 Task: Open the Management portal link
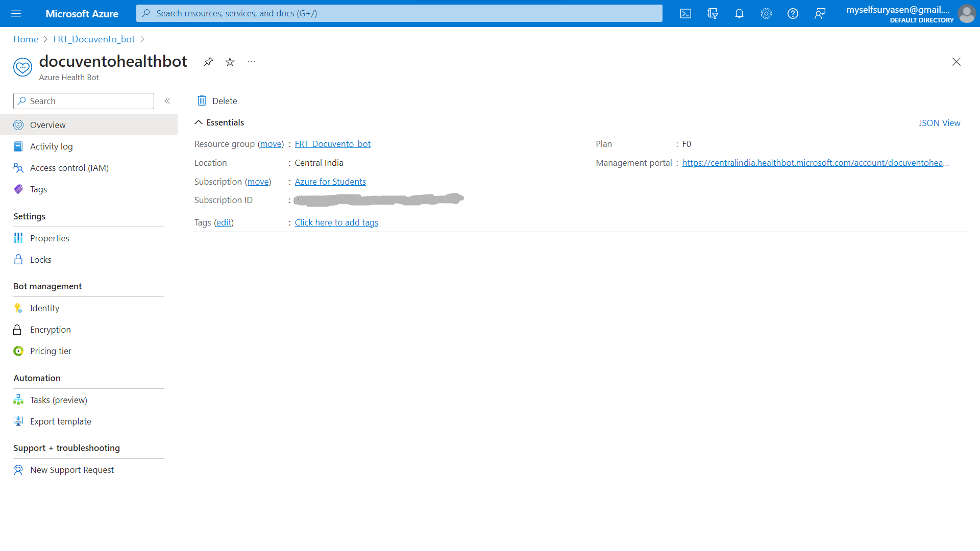click(x=815, y=163)
